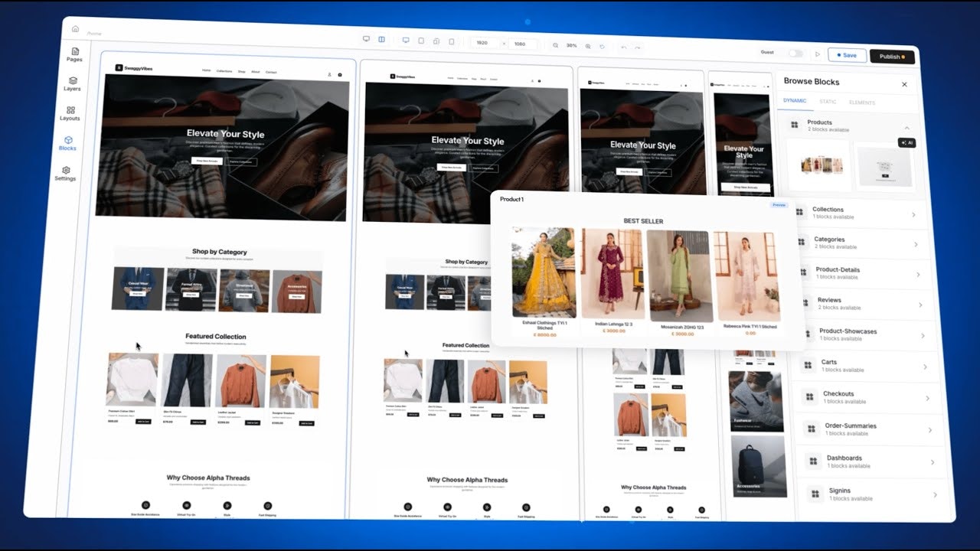Zoom in on the canvas
The height and width of the screenshot is (551, 980).
point(587,46)
